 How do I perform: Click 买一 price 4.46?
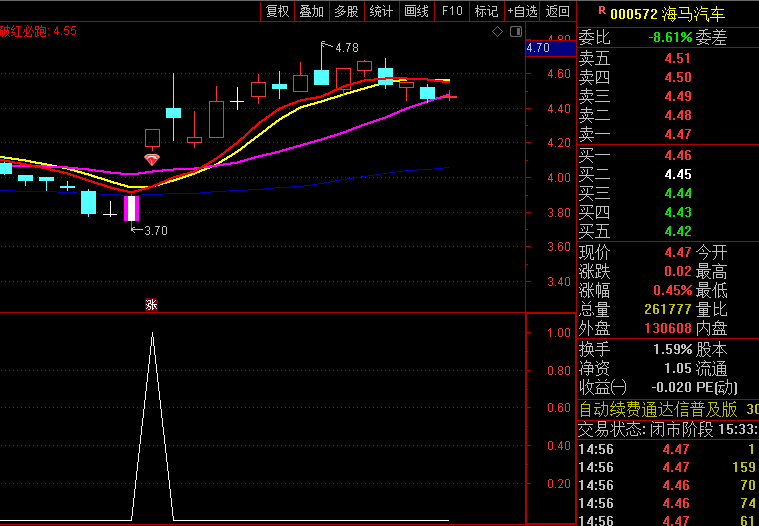pos(678,155)
